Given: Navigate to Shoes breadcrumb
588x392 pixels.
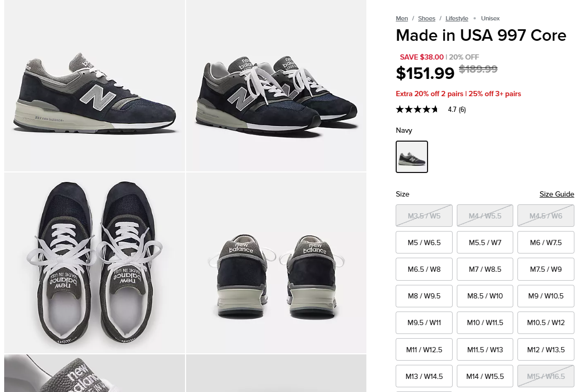Looking at the screenshot, I should coord(426,18).
